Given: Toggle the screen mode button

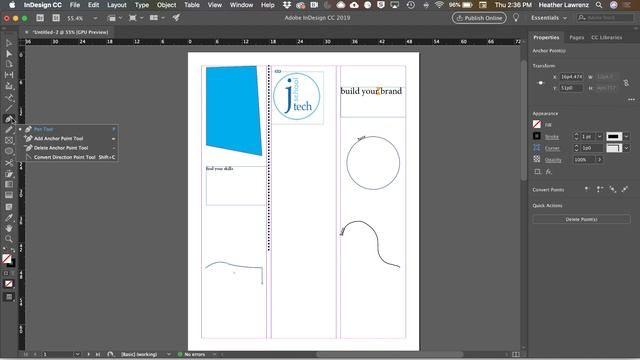Looking at the screenshot, I should [x=9, y=297].
